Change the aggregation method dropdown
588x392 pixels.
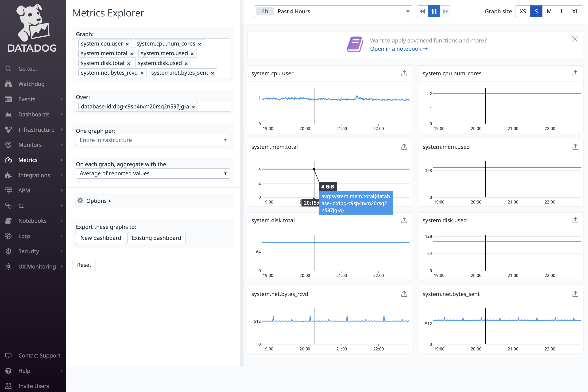[153, 173]
